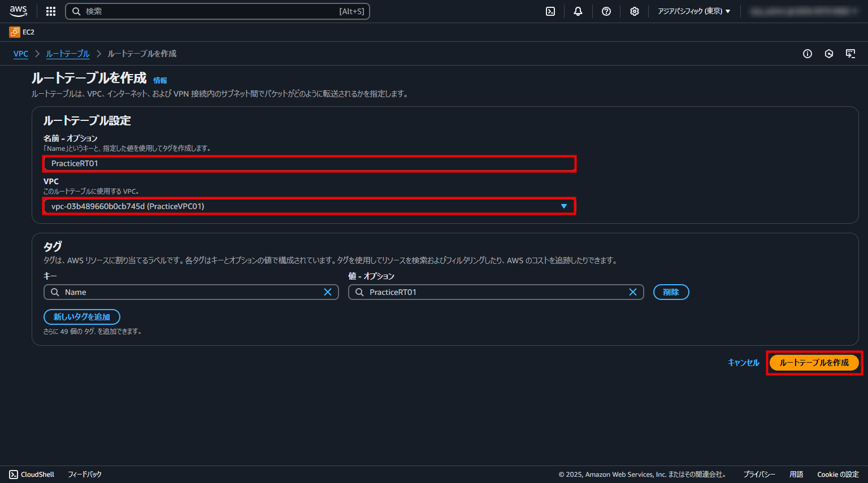The image size is (868, 483).
Task: Open the settings gear menu
Action: 635,11
